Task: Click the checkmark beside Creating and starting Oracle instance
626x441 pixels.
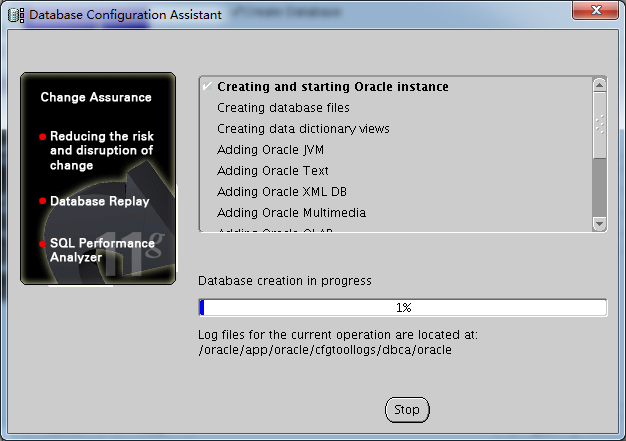Action: pyautogui.click(x=207, y=86)
